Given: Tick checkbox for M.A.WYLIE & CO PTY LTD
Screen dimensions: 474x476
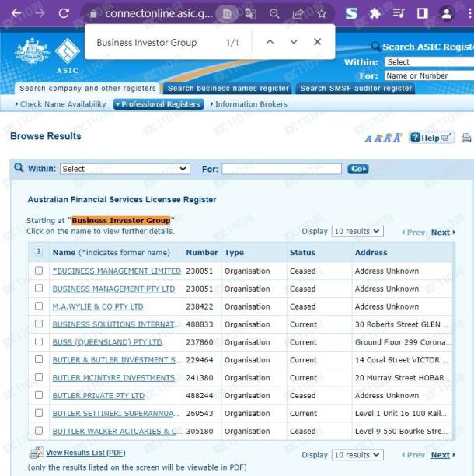Looking at the screenshot, I should point(39,306).
